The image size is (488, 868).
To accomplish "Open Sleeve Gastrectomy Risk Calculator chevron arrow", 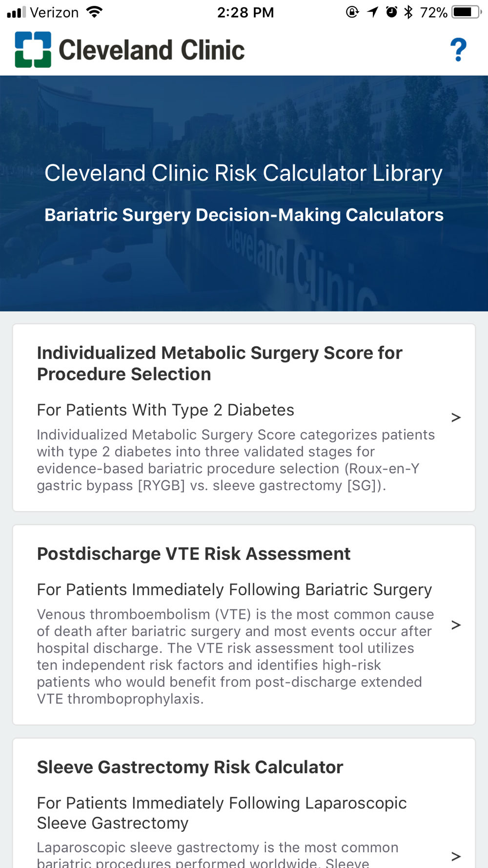I will 456,856.
